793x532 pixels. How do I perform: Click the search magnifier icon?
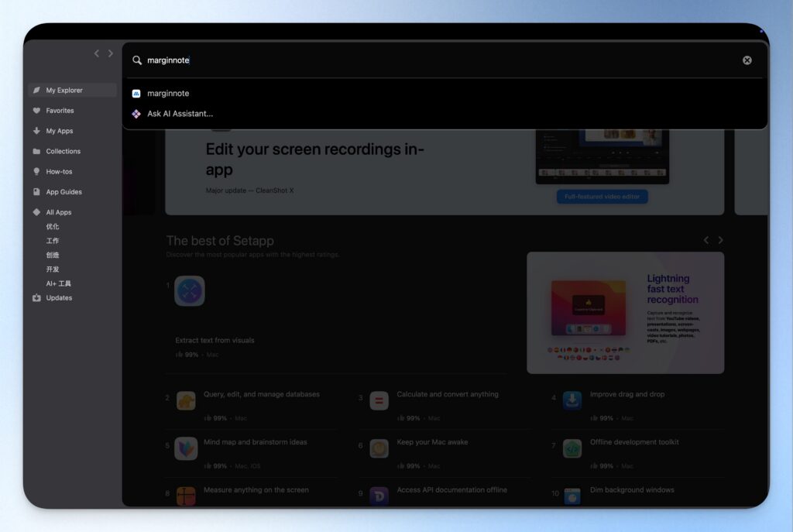pyautogui.click(x=137, y=60)
